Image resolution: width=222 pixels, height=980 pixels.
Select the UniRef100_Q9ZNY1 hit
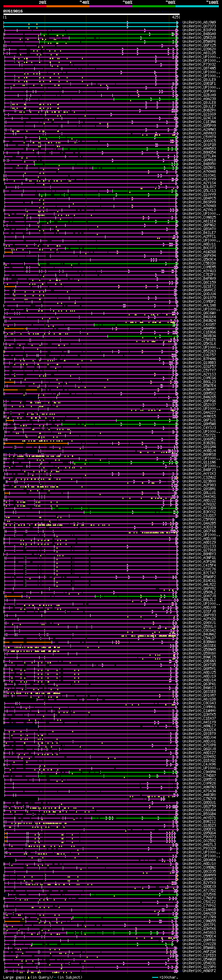coord(199,168)
